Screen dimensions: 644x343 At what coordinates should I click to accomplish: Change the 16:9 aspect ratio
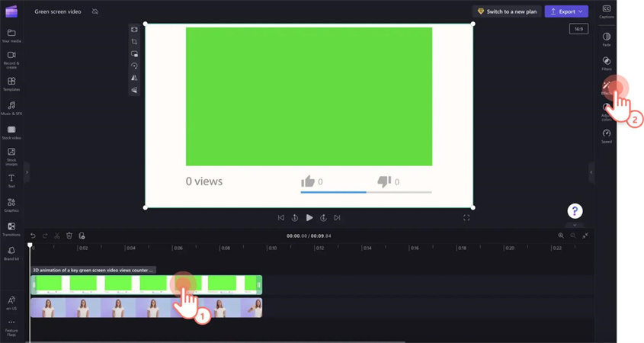click(x=578, y=29)
